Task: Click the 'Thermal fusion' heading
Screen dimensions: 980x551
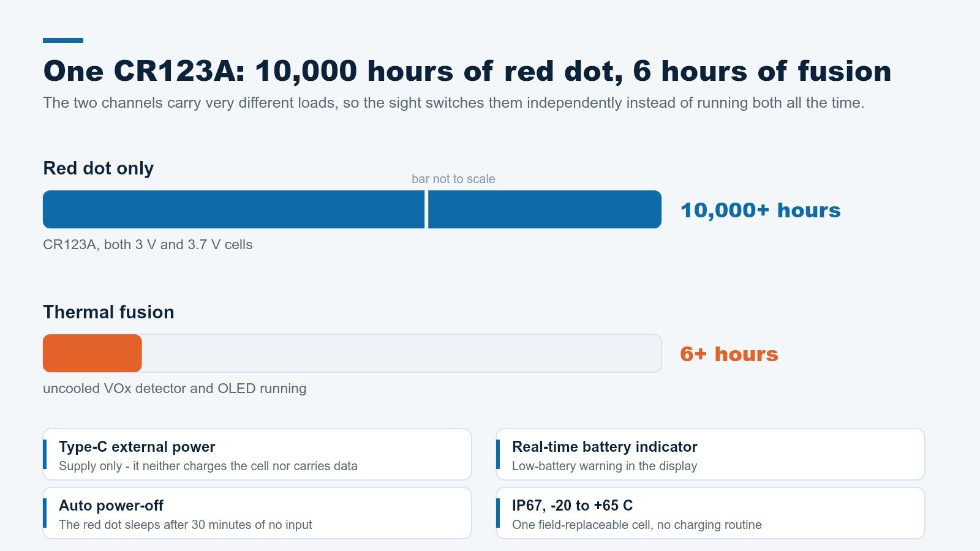Action: click(x=108, y=312)
